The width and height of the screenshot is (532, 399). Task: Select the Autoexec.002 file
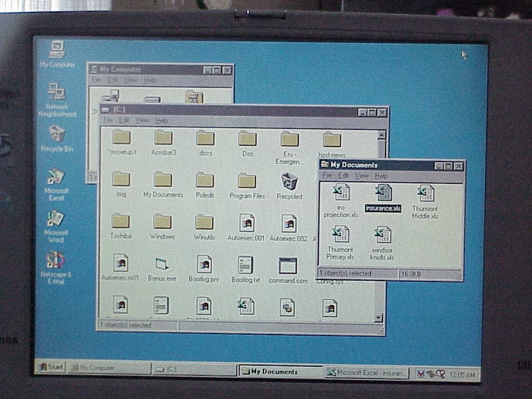288,229
